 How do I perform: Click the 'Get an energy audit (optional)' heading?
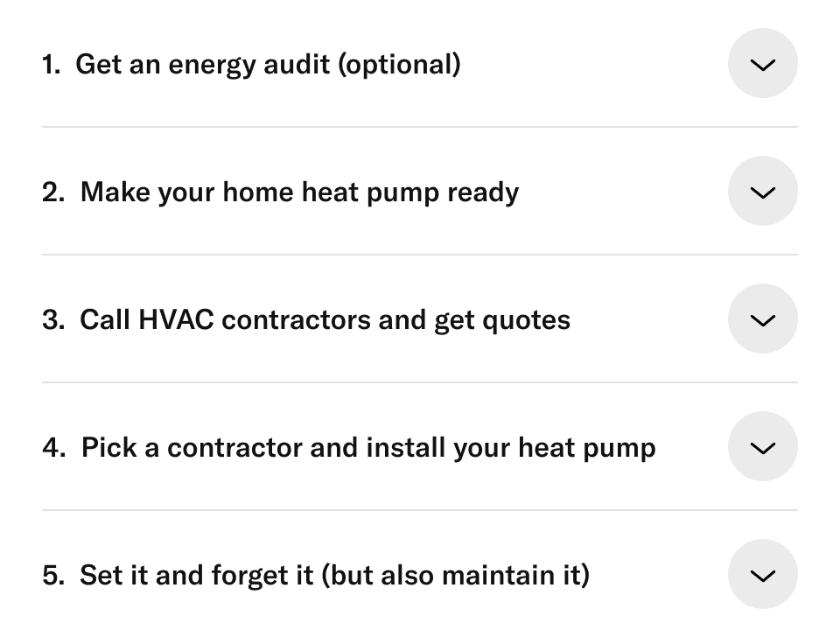click(267, 64)
